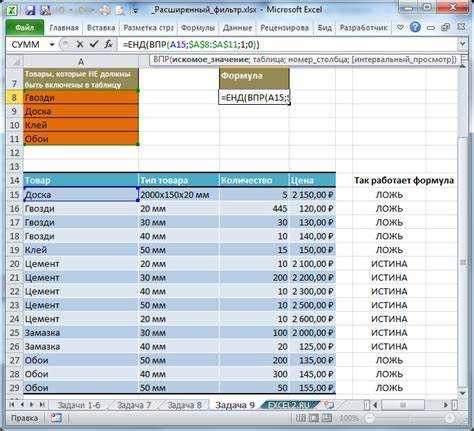Image resolution: width=474 pixels, height=431 pixels.
Task: Click the zoom slider in status bar
Action: (x=409, y=418)
